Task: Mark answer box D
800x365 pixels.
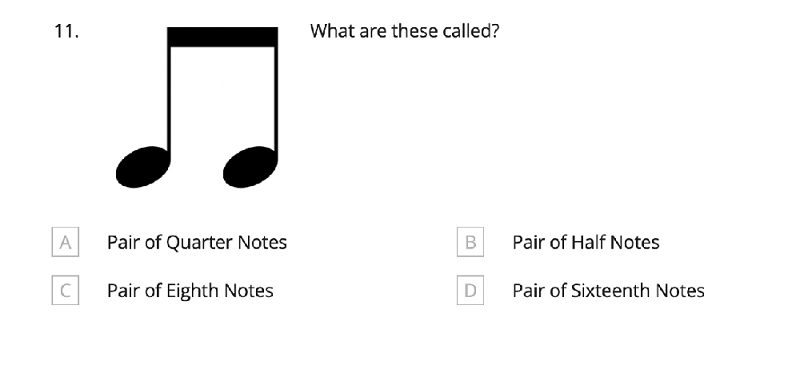Action: point(470,290)
